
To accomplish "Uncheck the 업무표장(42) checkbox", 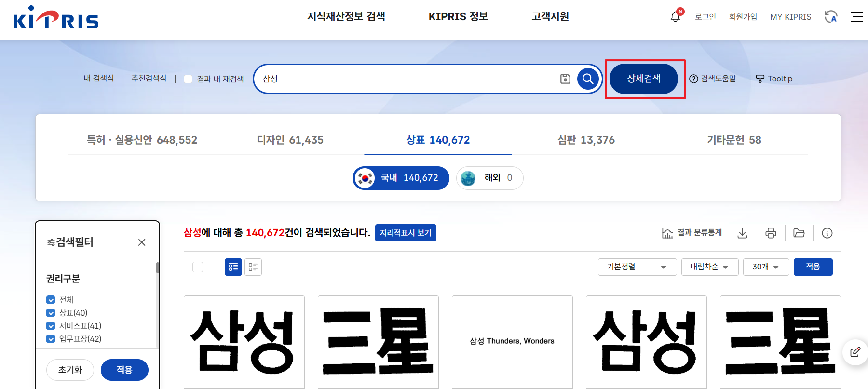I will tap(51, 339).
